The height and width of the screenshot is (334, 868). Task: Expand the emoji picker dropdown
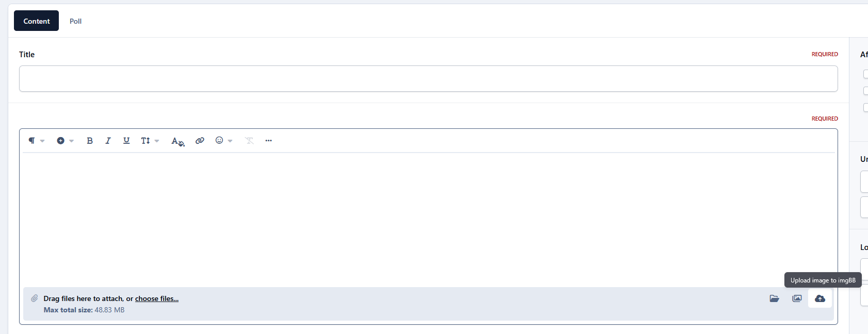(223, 141)
